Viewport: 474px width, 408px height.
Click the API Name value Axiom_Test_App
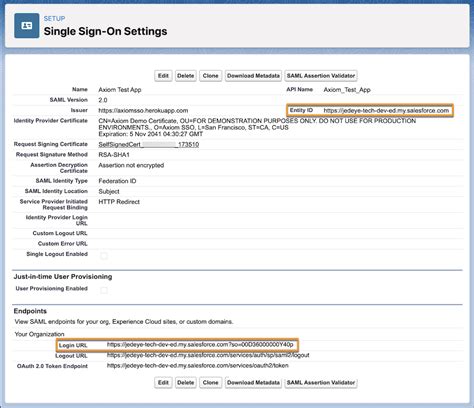coord(347,90)
